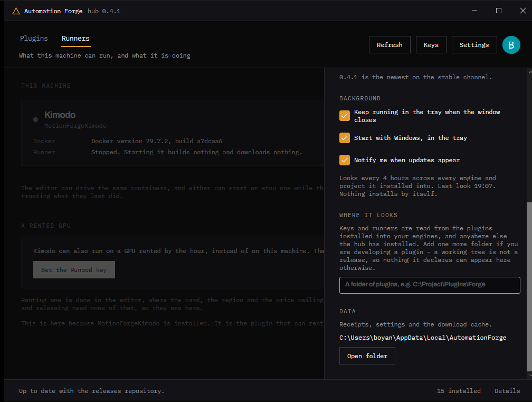
Task: Click the settings panel scrollbar thumb
Action: coord(529,287)
